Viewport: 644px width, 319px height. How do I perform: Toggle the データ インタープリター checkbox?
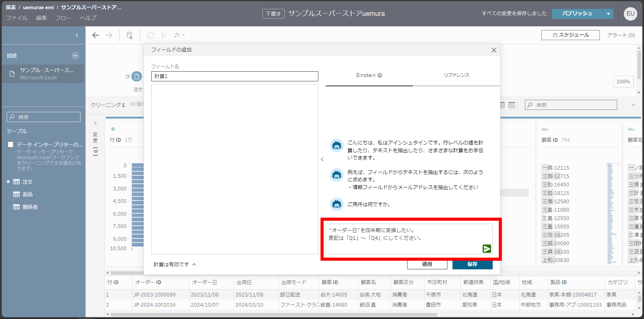click(x=11, y=144)
